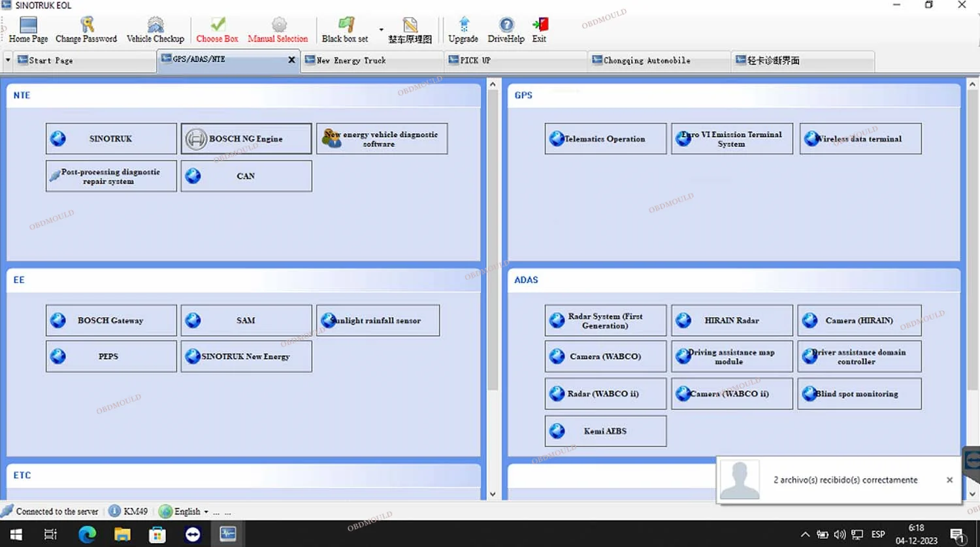Open Driver assistance domain controller

tap(860, 356)
